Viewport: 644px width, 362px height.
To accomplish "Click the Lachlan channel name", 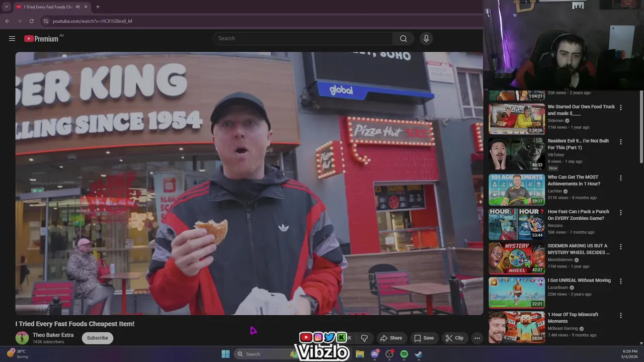I will click(554, 191).
